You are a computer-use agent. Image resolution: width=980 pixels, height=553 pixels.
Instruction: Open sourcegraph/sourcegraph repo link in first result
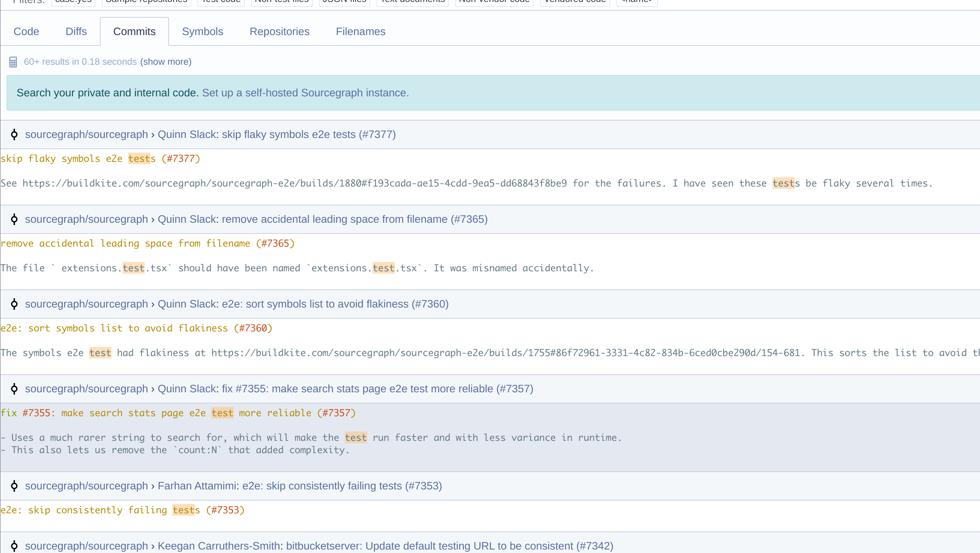tap(86, 134)
